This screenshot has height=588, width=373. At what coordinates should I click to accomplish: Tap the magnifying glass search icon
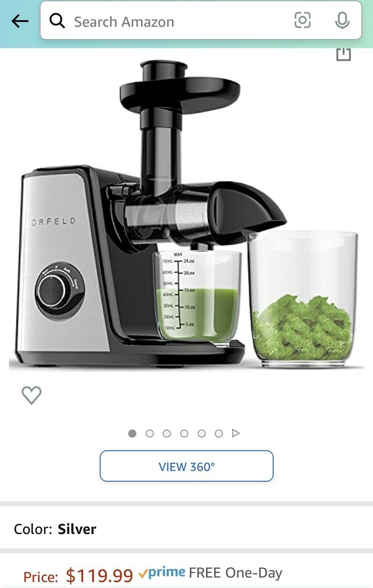[x=57, y=21]
